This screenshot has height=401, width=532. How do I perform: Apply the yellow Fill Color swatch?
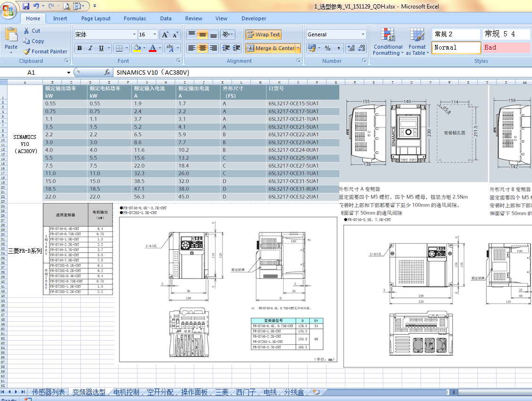137,48
